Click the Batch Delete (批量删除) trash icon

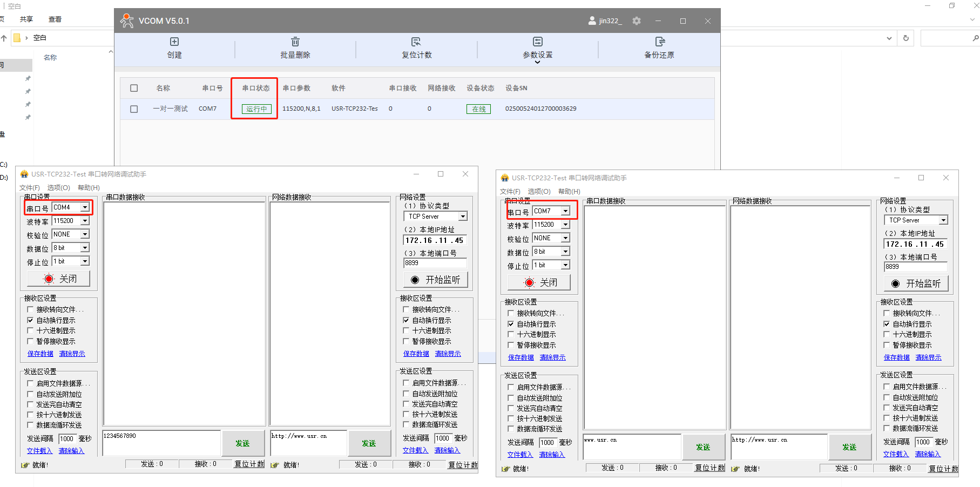pyautogui.click(x=295, y=42)
